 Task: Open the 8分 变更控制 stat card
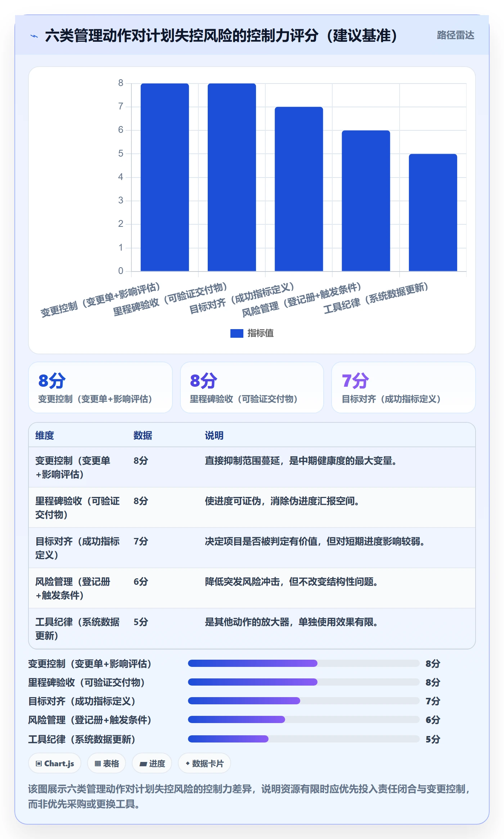(x=100, y=387)
